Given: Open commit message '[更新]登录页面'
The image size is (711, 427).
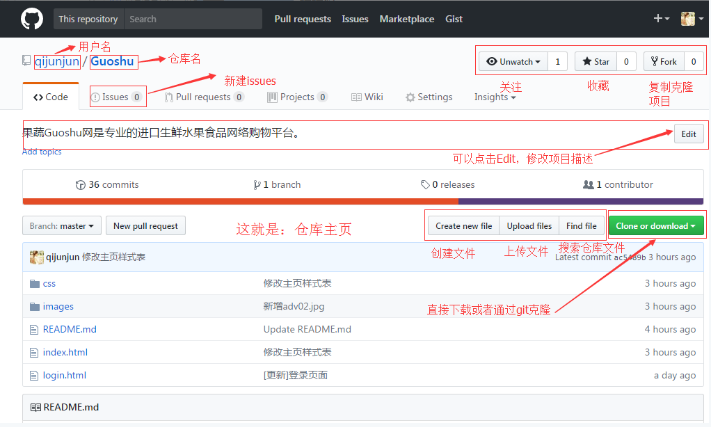Looking at the screenshot, I should pos(295,375).
